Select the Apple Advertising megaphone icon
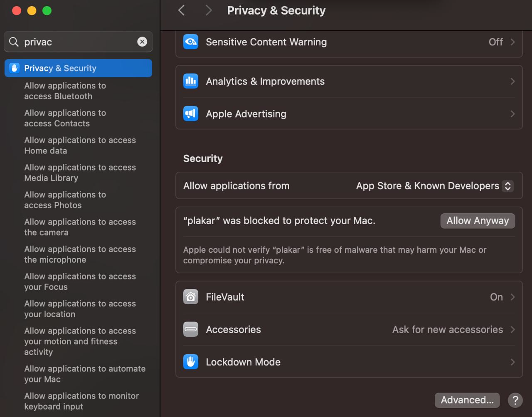Image resolution: width=532 pixels, height=417 pixels. [190, 114]
